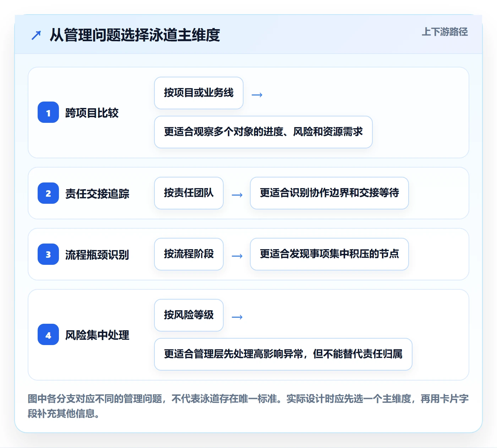Click the number 2 badge

(48, 193)
